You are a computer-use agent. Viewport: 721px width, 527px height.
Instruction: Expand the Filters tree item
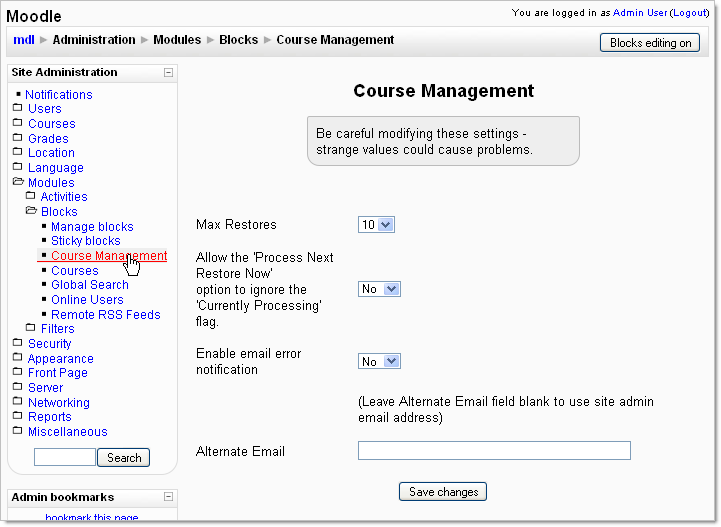click(57, 329)
